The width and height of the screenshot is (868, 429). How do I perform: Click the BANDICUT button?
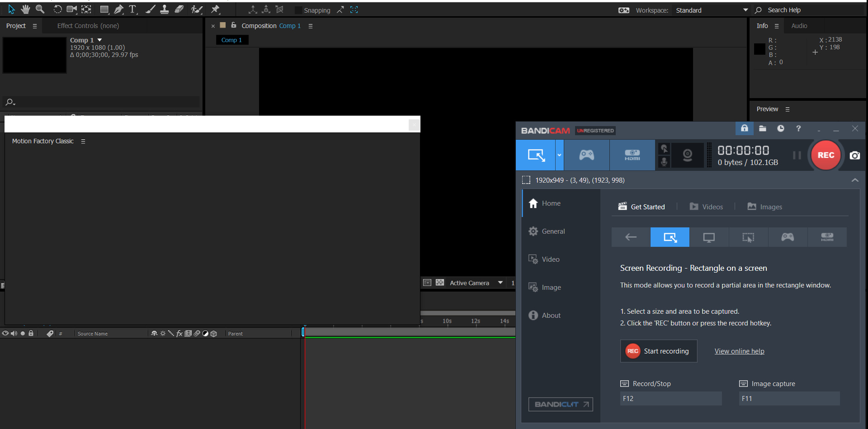(x=561, y=404)
